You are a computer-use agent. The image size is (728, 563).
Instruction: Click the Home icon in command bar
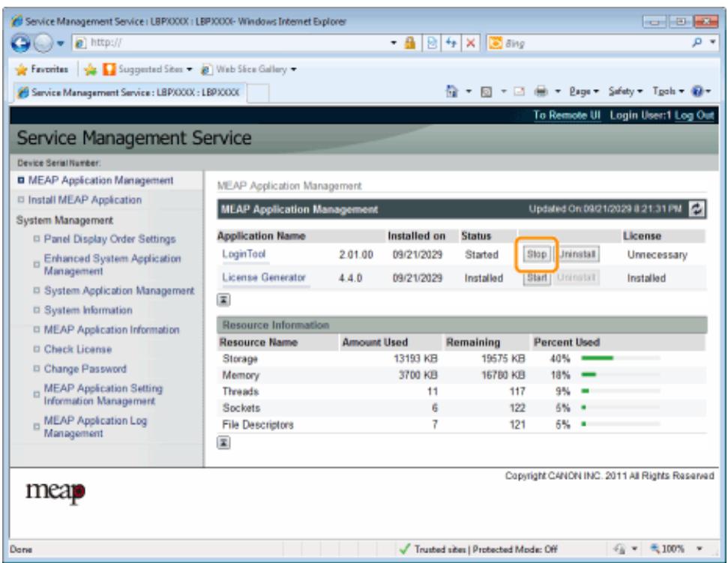pyautogui.click(x=452, y=91)
